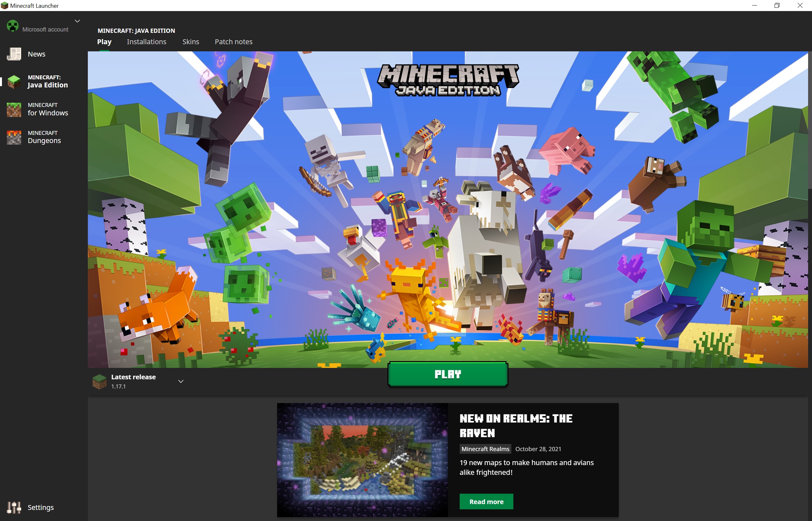Viewport: 812px width, 521px height.
Task: Select the Skins tab
Action: pyautogui.click(x=190, y=41)
